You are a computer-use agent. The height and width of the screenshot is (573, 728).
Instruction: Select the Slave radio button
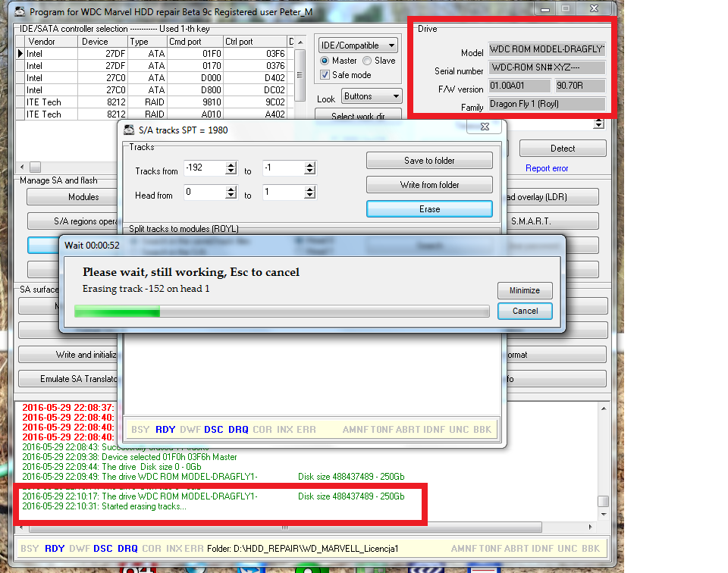367,61
